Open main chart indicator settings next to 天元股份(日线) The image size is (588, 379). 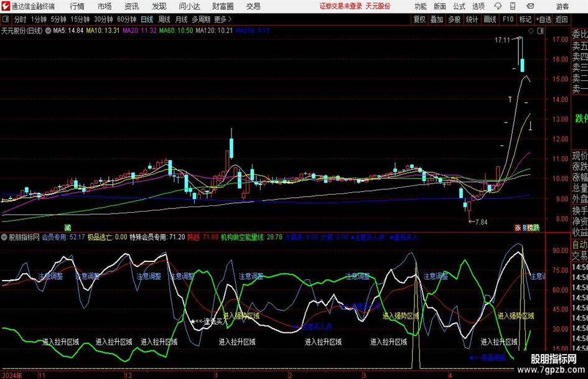pos(48,30)
